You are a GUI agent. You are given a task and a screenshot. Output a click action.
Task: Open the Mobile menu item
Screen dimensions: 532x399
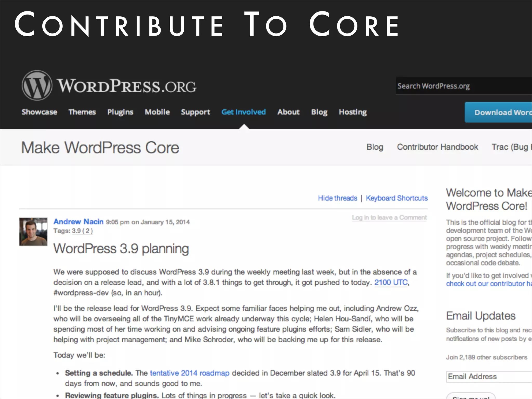(157, 112)
